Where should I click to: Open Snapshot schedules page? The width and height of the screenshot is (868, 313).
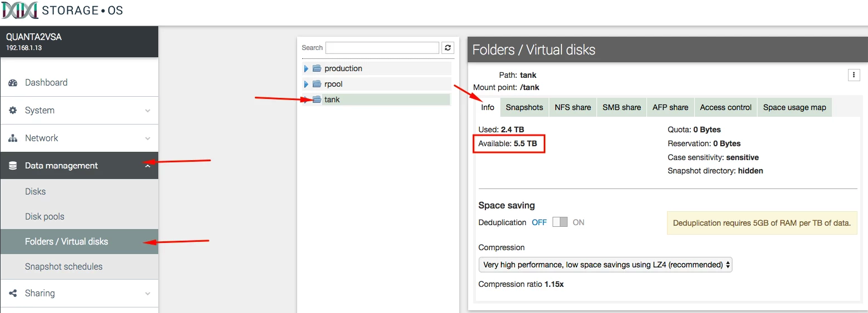click(79, 266)
